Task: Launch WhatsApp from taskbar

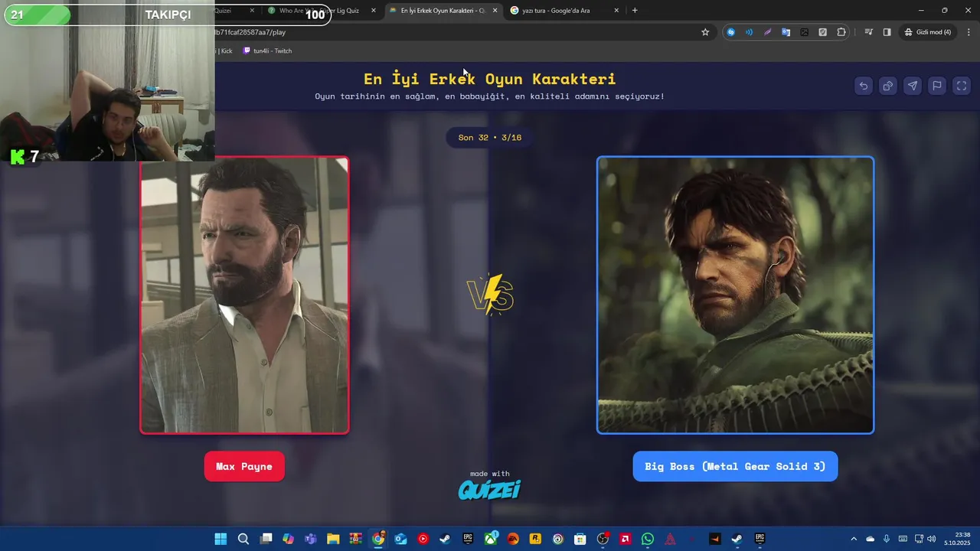Action: [648, 539]
